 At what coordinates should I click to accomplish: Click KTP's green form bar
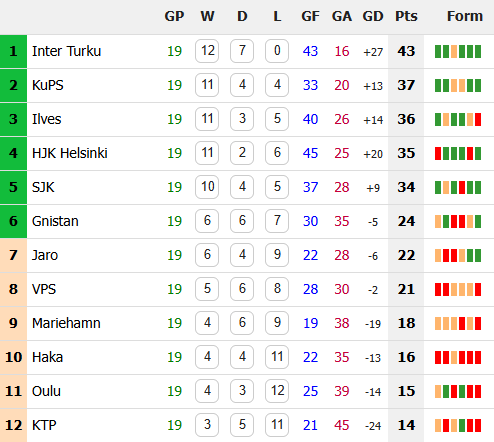462,425
